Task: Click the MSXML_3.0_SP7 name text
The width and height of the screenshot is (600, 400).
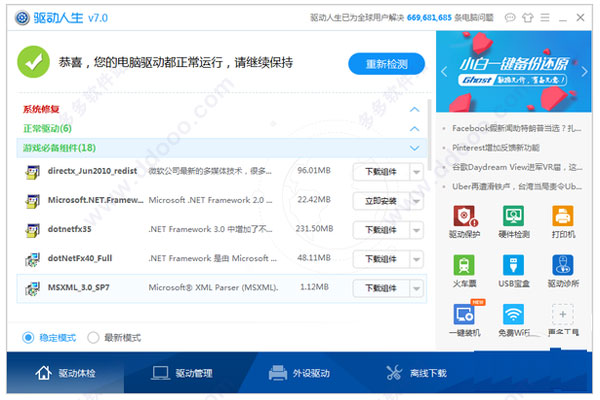Action: click(x=78, y=287)
